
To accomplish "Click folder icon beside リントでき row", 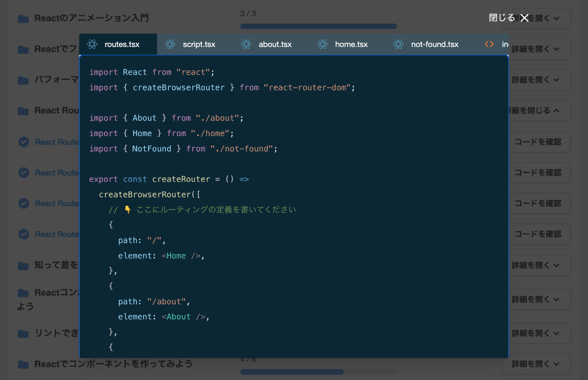I will [23, 334].
